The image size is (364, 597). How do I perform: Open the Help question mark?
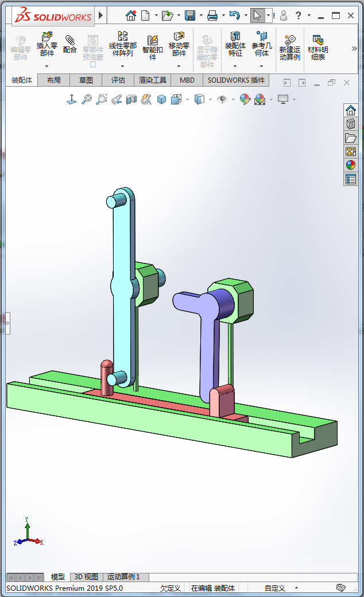[299, 15]
